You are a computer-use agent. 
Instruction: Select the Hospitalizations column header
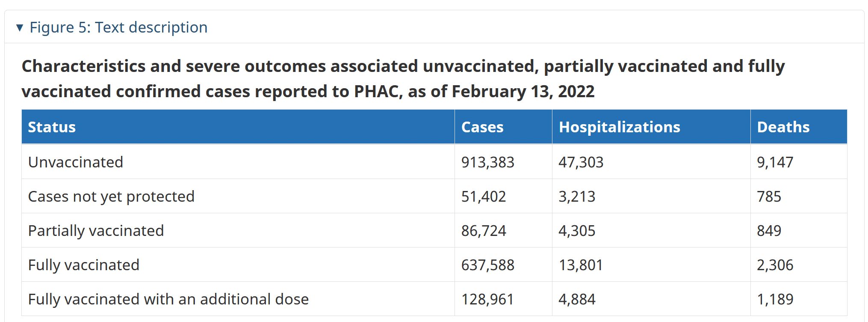click(x=619, y=127)
